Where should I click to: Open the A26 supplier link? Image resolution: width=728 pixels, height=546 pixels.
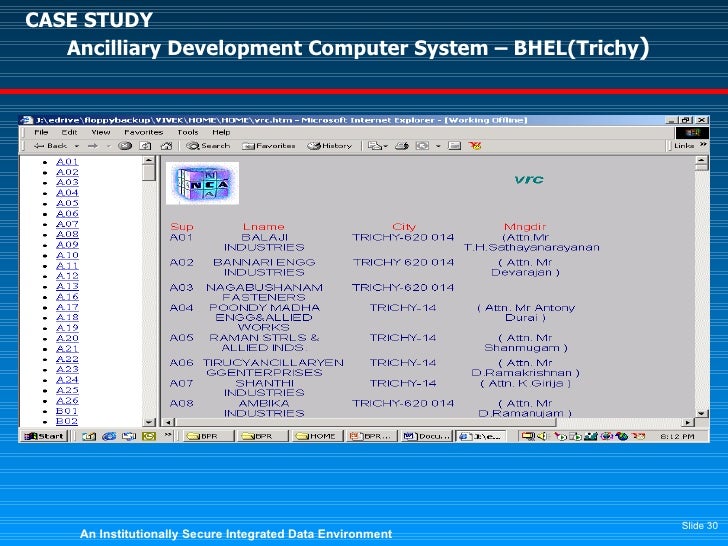tap(67, 400)
